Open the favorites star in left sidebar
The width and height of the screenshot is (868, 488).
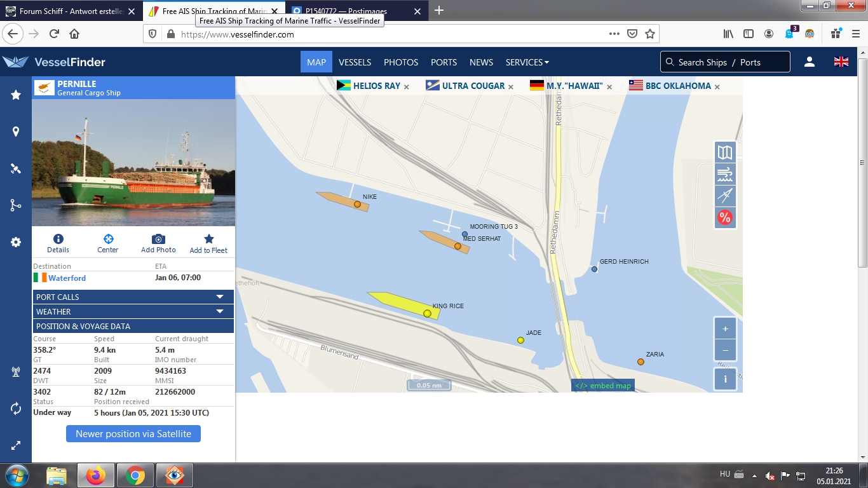[16, 95]
